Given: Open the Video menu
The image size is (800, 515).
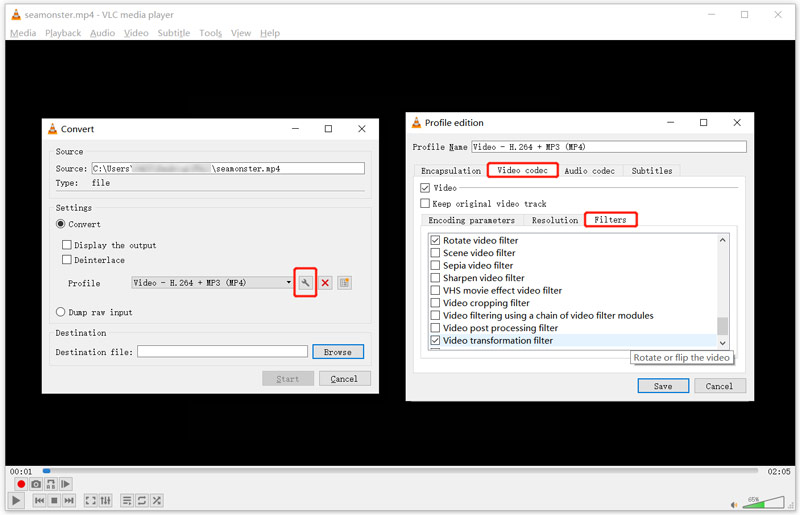Looking at the screenshot, I should point(136,33).
